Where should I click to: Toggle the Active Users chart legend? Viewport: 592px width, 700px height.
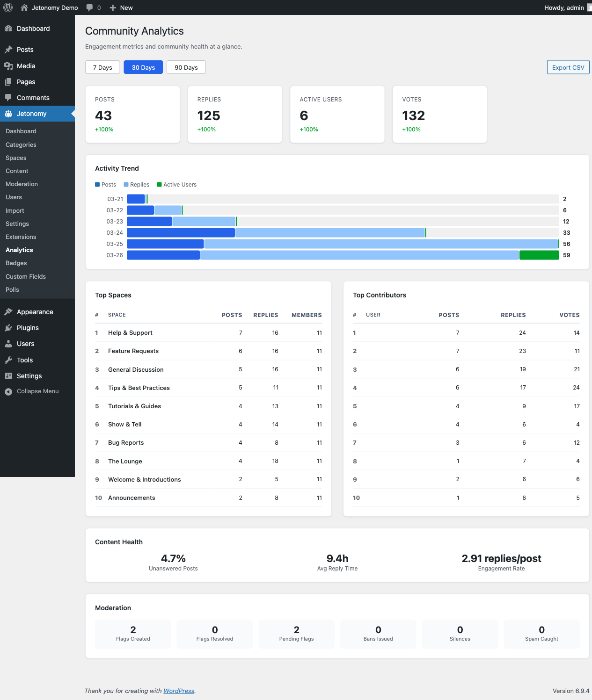click(x=177, y=184)
